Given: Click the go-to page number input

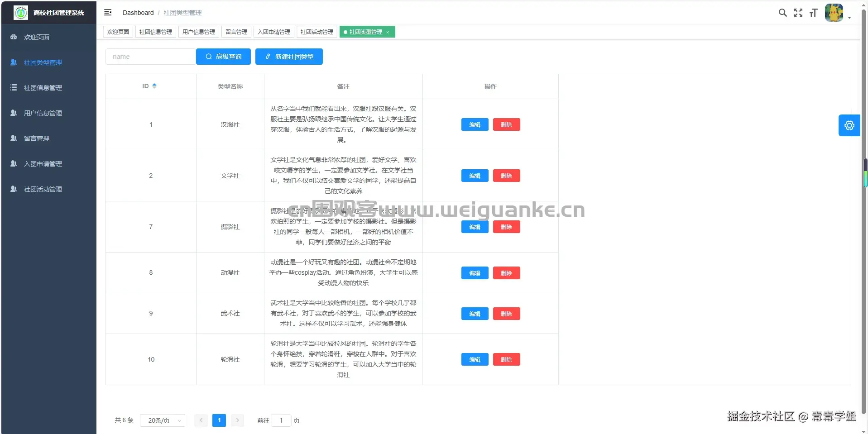Looking at the screenshot, I should 281,420.
